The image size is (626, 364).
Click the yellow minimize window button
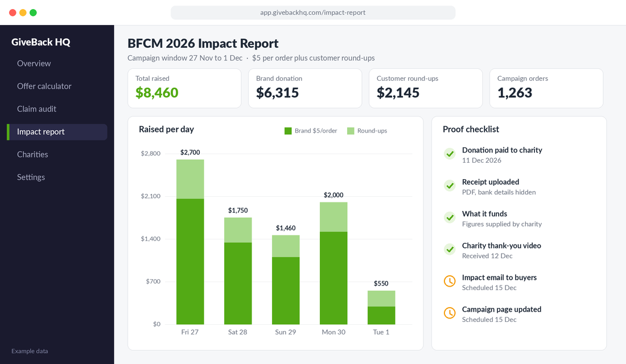coord(23,13)
